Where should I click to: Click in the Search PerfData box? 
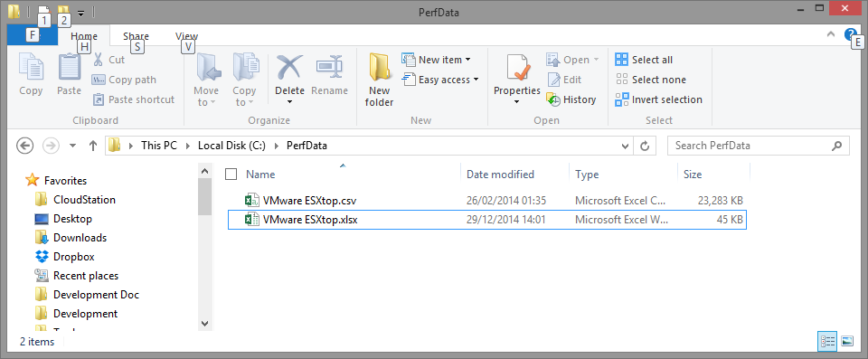click(758, 146)
